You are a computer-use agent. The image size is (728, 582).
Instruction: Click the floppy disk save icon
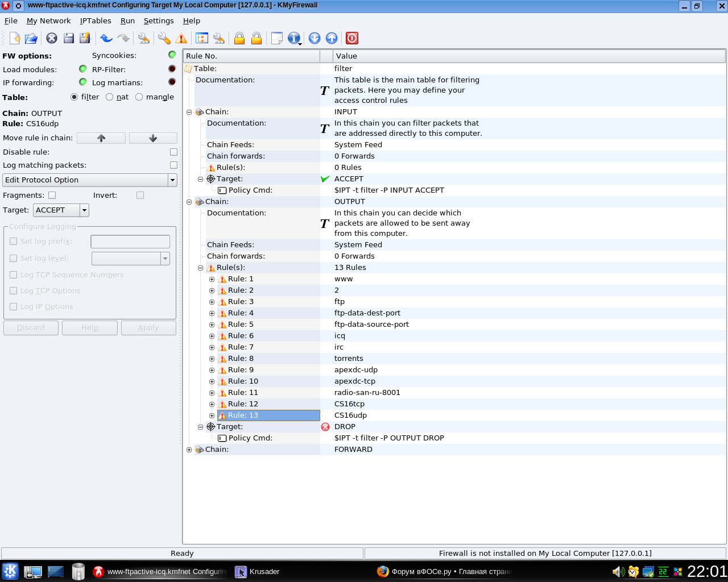(x=69, y=38)
